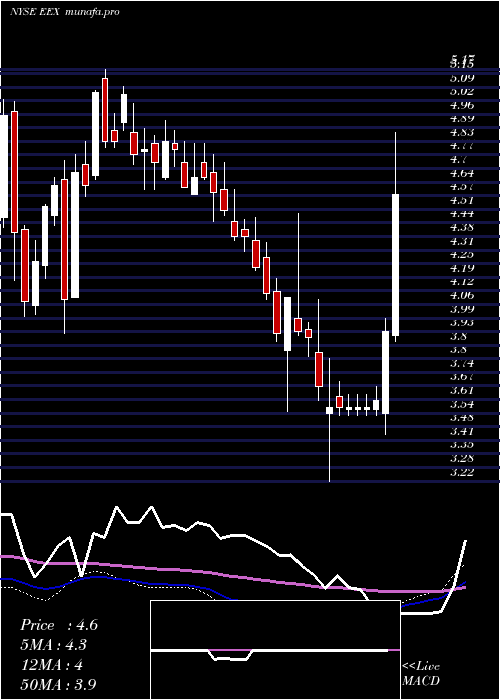Image resolution: width=500 pixels, height=700 pixels.
Task: Click the 3.67 price axis label
Action: coord(462,377)
